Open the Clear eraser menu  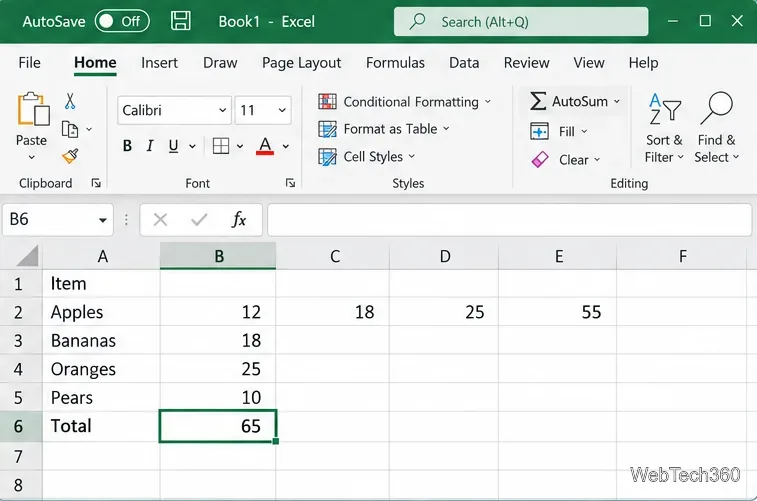[x=565, y=160]
